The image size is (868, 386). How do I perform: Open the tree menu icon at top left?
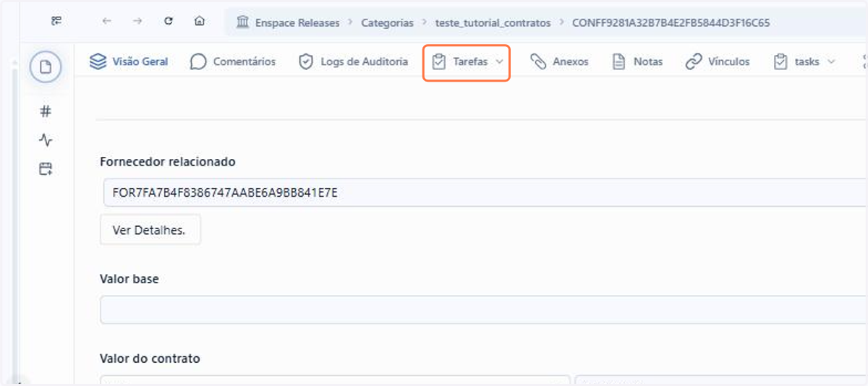(56, 22)
